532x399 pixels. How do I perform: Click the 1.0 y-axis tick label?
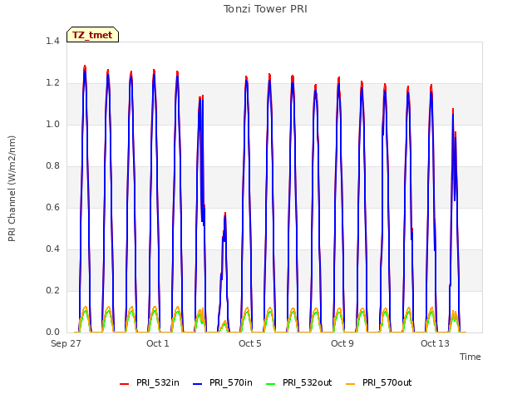point(52,125)
